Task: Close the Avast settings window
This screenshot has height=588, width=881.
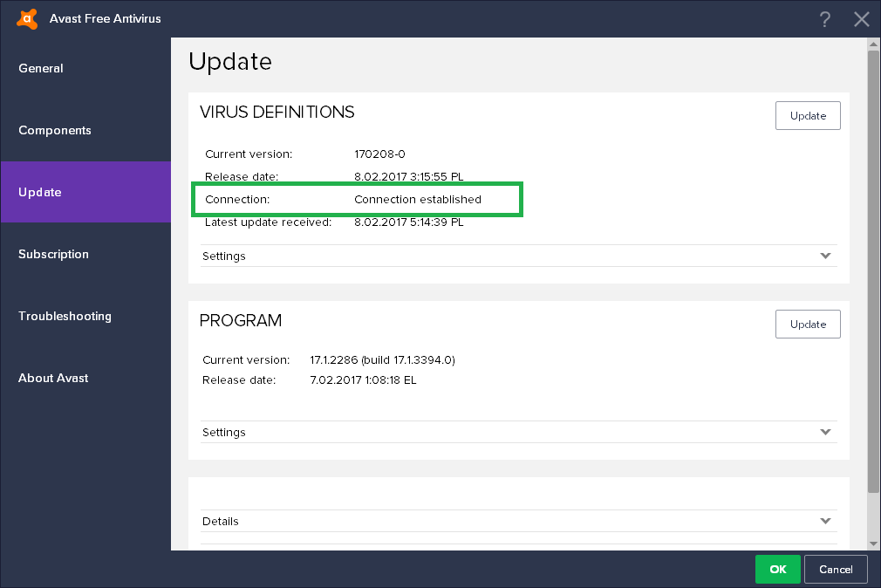Action: pyautogui.click(x=861, y=19)
